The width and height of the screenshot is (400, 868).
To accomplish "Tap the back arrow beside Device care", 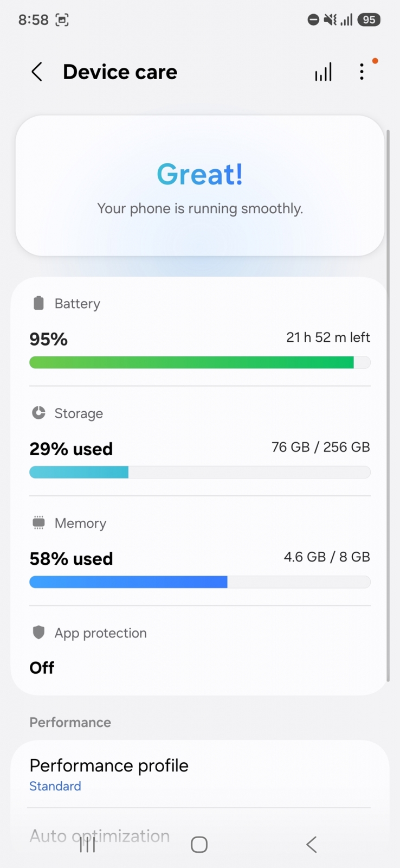I will 37,72.
